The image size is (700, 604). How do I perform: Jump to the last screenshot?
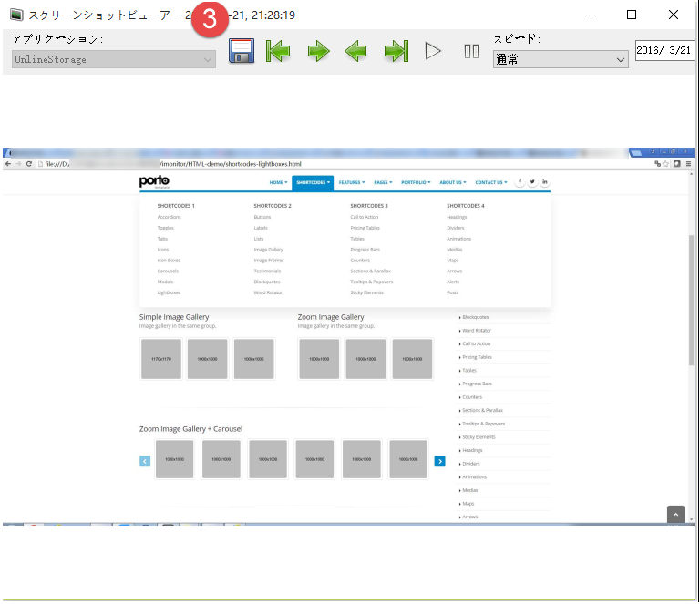click(396, 51)
